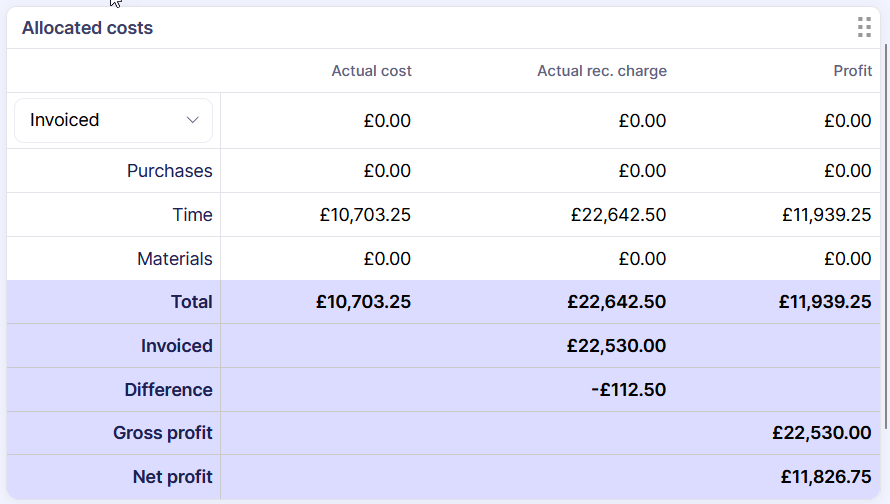Image resolution: width=890 pixels, height=504 pixels.
Task: Click the drag handle icon on Allocated costs
Action: 864,28
